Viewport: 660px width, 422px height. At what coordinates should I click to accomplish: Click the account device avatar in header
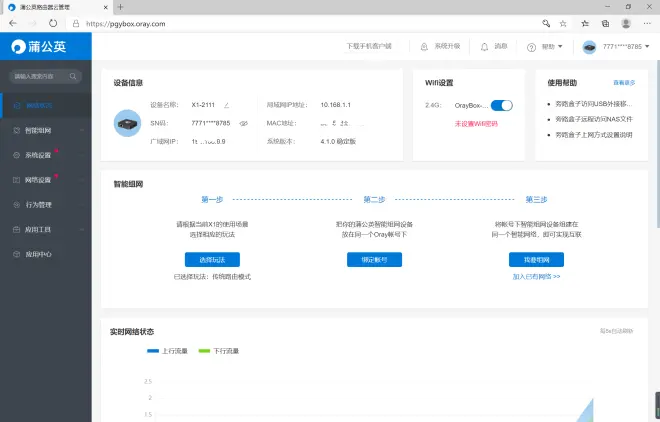[x=589, y=47]
